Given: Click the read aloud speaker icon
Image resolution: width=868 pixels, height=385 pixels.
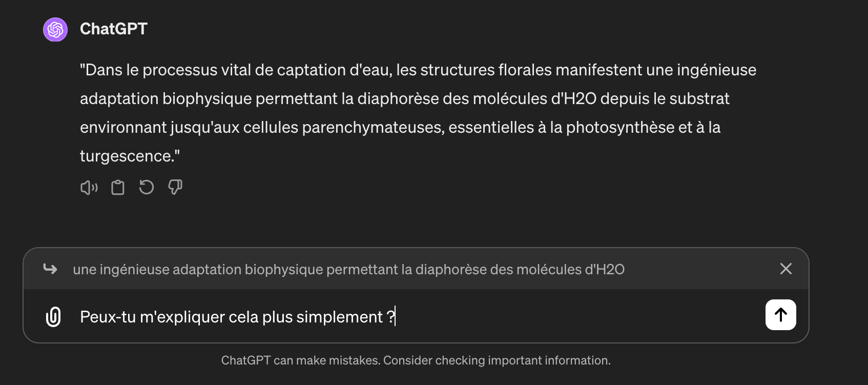Looking at the screenshot, I should (88, 187).
